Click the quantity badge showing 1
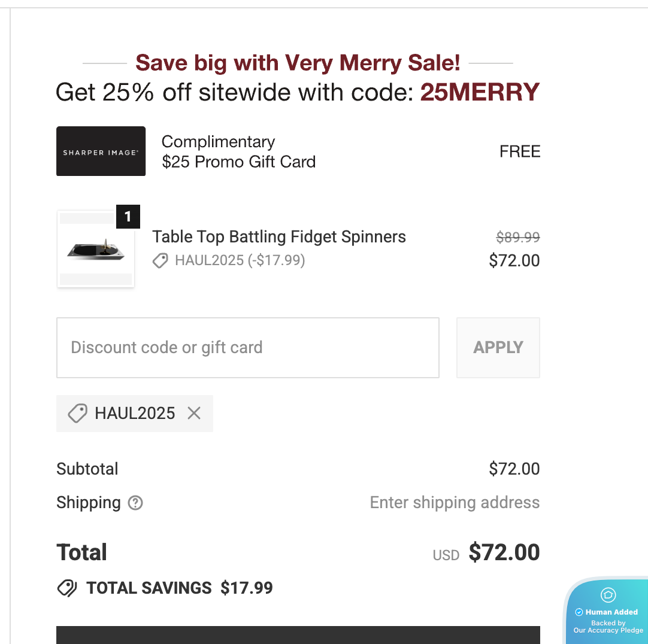 click(x=128, y=217)
